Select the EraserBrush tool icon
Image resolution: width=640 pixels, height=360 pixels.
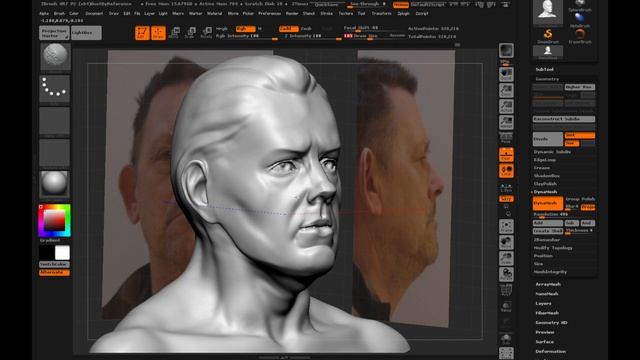click(580, 35)
